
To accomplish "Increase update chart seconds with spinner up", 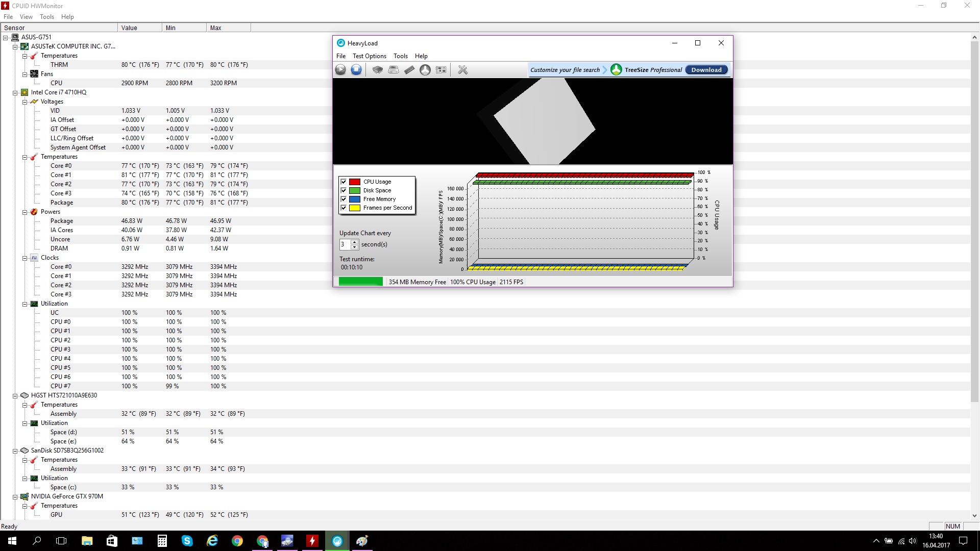I will click(355, 242).
